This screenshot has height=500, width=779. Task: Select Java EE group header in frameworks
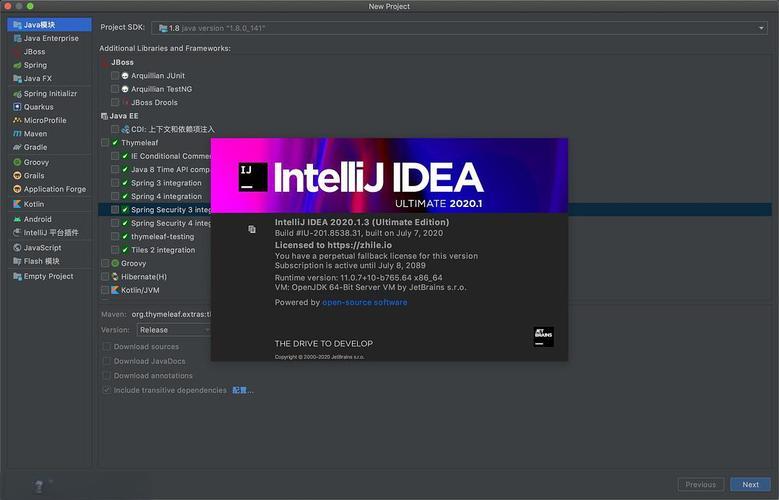124,116
